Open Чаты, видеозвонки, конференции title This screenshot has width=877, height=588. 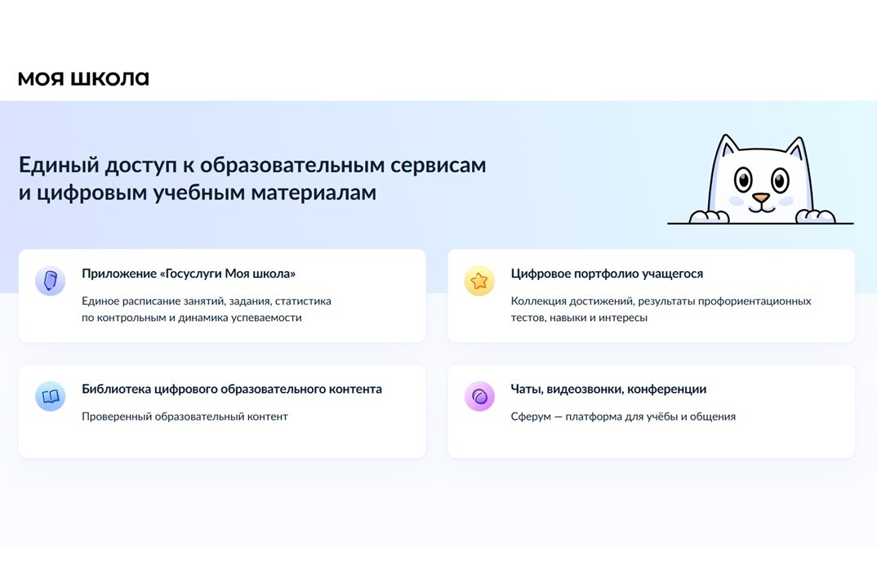click(608, 390)
